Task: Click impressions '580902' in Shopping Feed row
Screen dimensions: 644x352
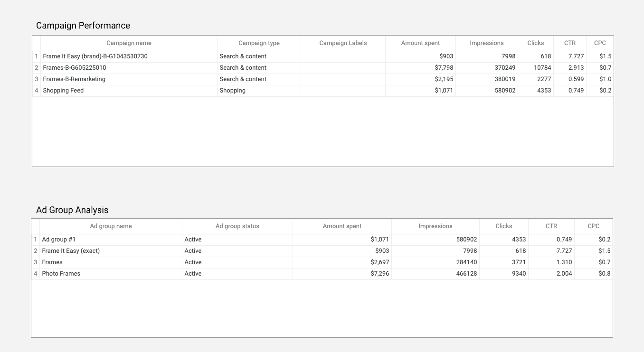Action: point(505,91)
